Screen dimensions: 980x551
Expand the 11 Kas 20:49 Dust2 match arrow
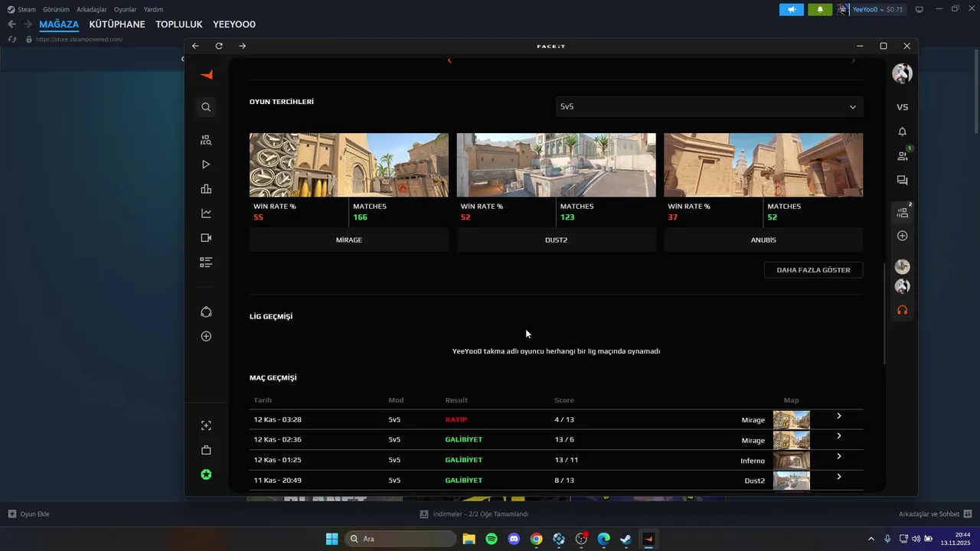coord(839,477)
